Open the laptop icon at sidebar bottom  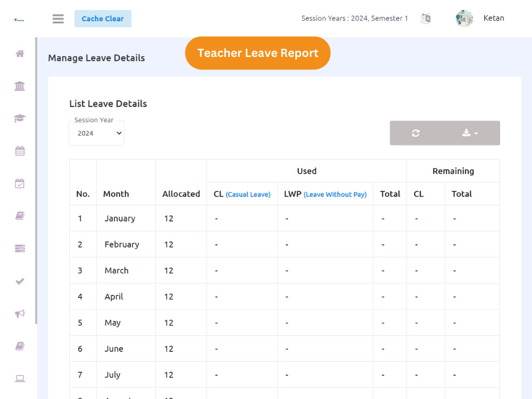tap(20, 378)
